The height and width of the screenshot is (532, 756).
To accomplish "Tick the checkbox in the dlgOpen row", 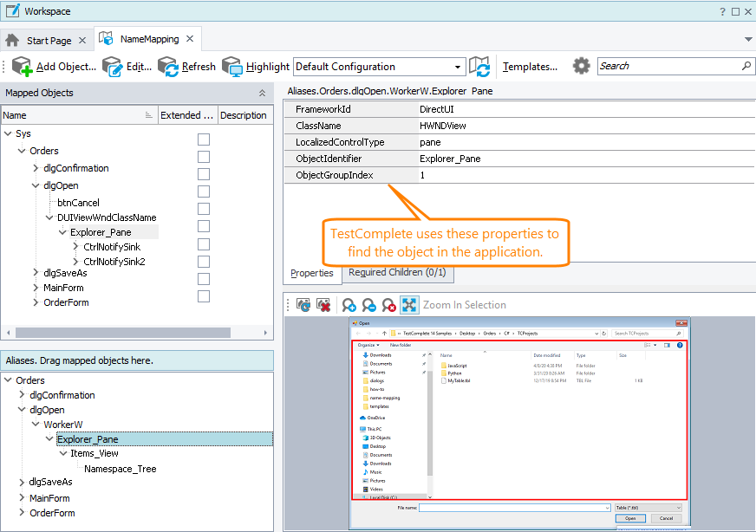I will pyautogui.click(x=204, y=191).
